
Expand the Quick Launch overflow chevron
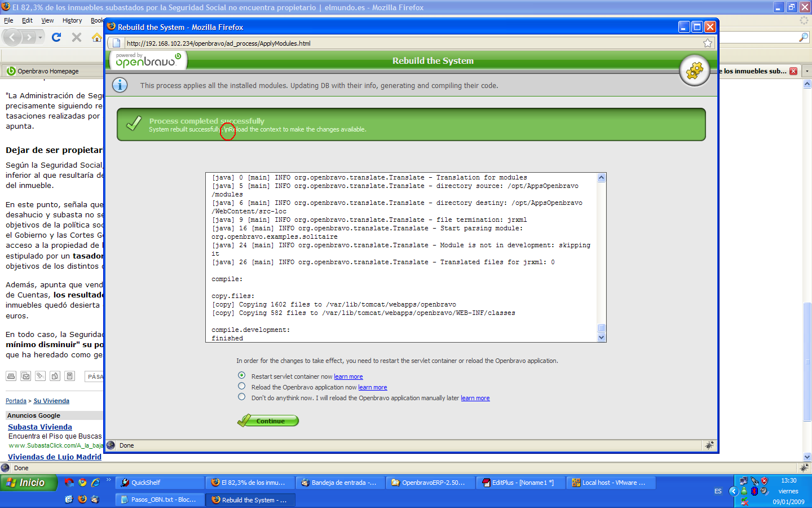(109, 480)
